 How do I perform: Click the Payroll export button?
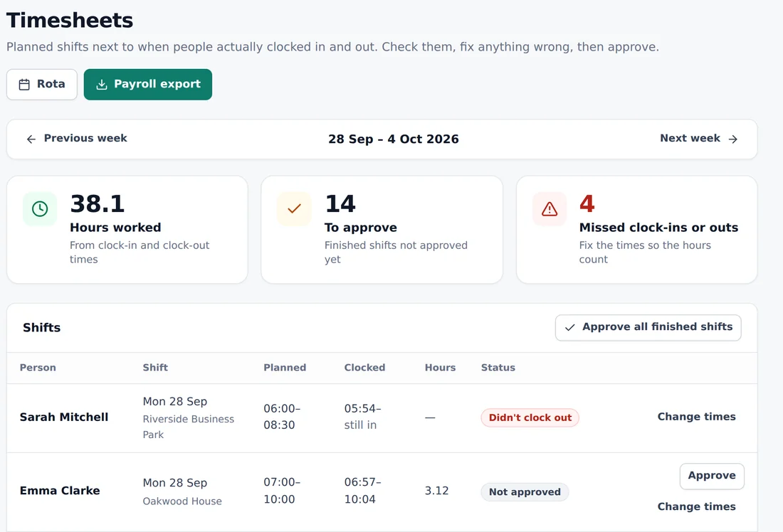(148, 85)
